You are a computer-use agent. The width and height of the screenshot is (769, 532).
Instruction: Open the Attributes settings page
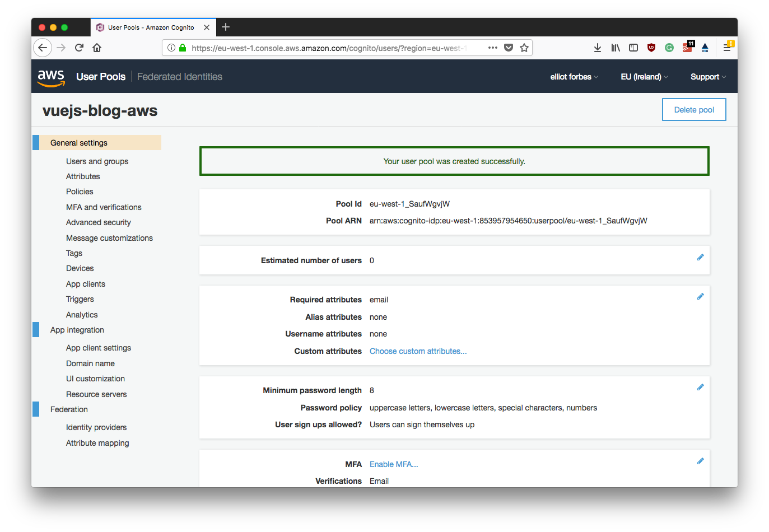point(83,176)
